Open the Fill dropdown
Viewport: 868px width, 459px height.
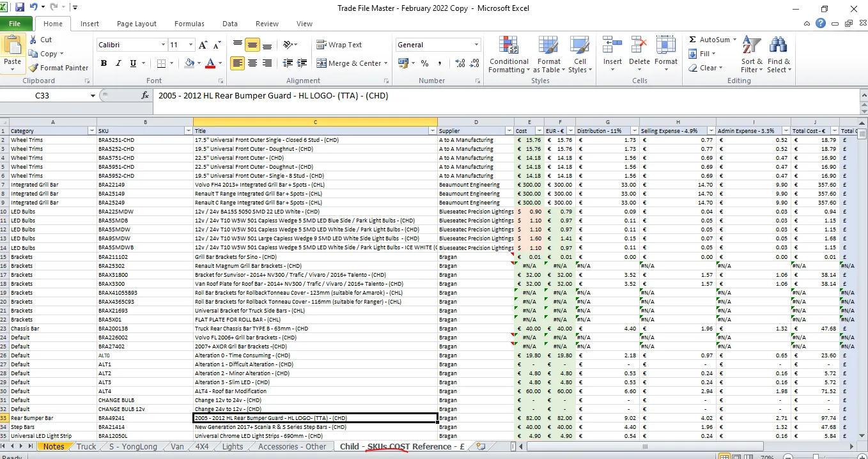[x=703, y=54]
